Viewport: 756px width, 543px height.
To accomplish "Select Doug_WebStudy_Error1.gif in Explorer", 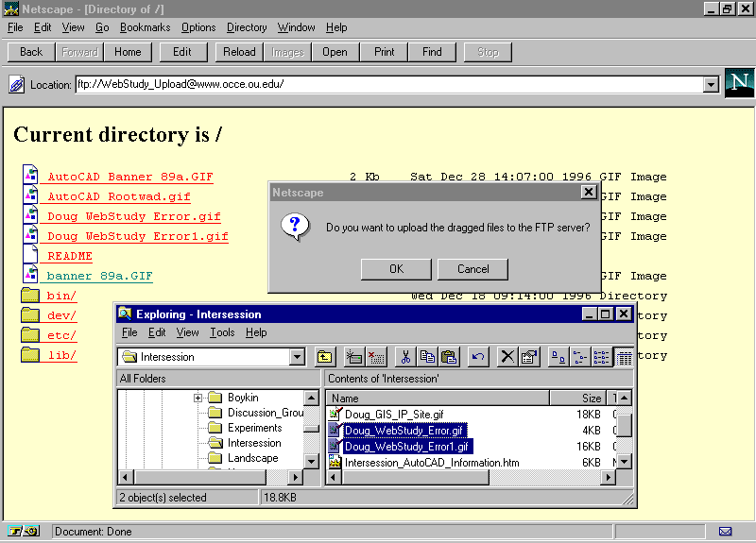I will coord(406,447).
